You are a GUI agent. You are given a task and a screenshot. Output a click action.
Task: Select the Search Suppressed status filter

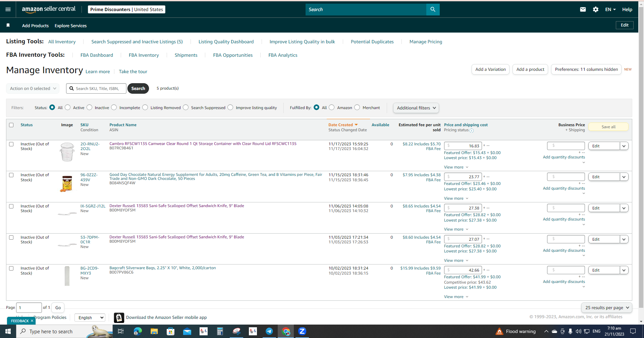click(x=186, y=107)
